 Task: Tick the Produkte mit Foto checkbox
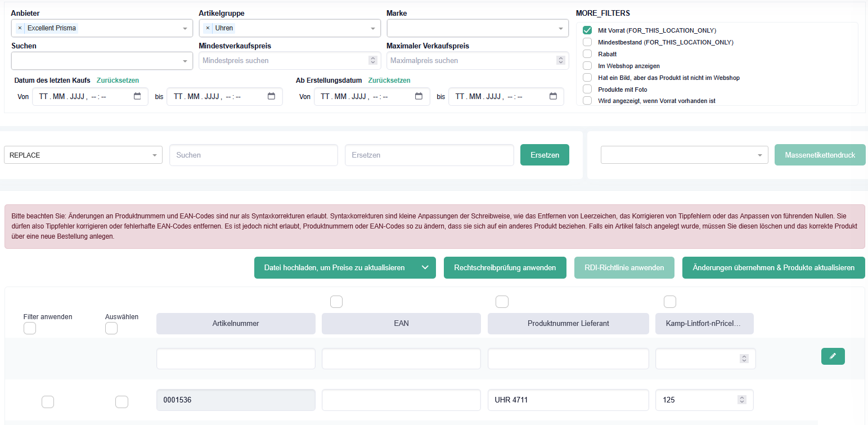click(587, 89)
